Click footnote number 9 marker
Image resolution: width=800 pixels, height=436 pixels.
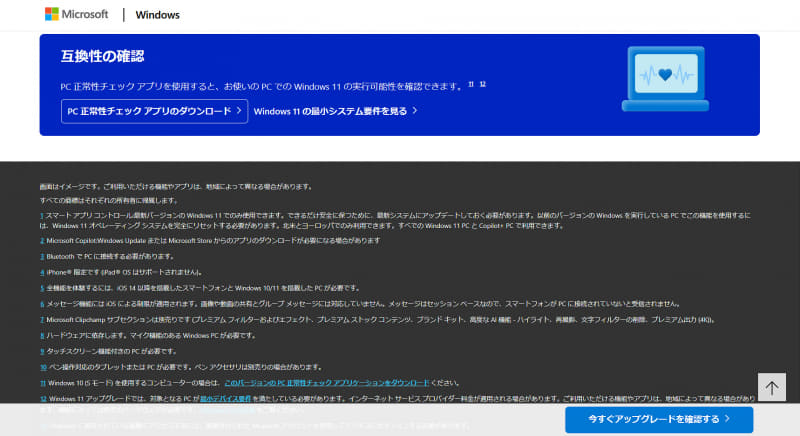click(x=42, y=351)
